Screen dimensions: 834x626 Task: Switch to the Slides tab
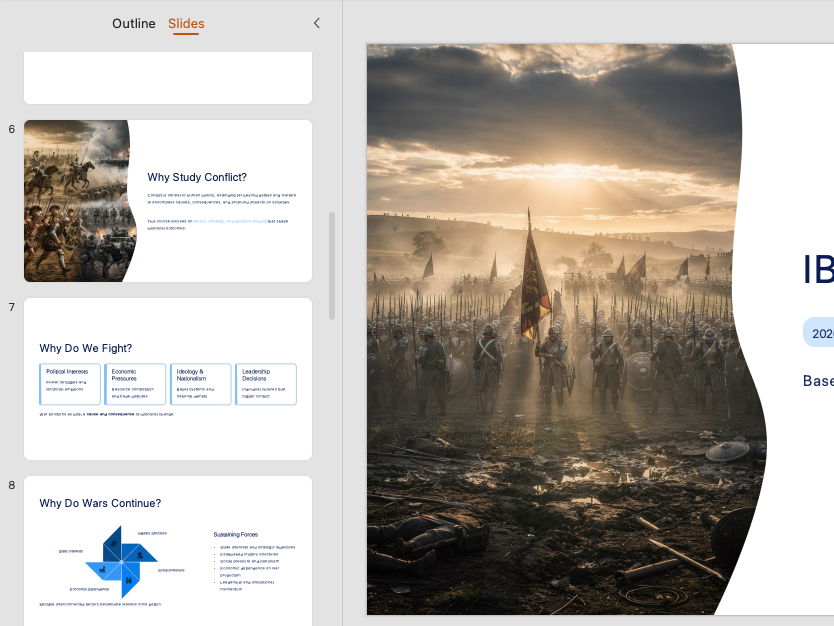(186, 23)
